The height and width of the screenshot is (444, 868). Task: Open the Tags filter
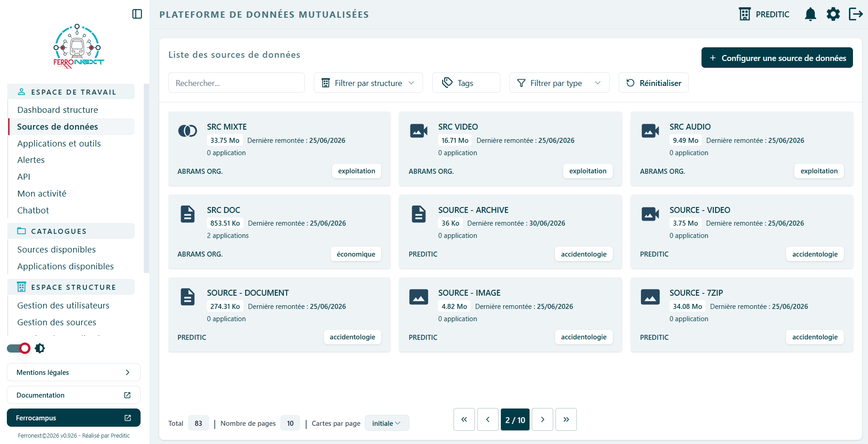(x=466, y=83)
